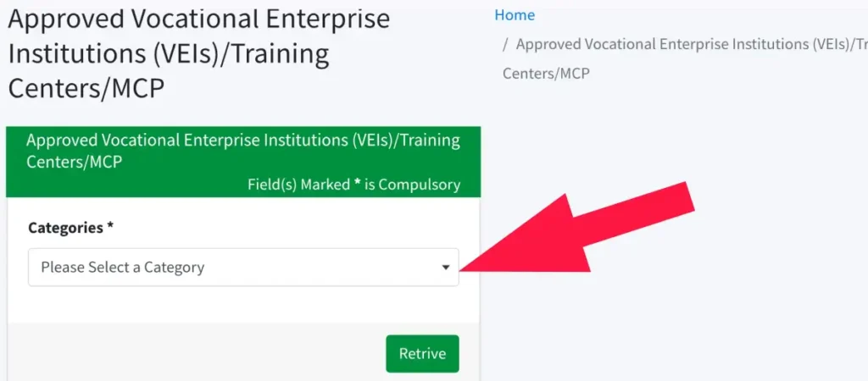Click the 'Field(s) Marked * is Compulsory' note

[353, 185]
